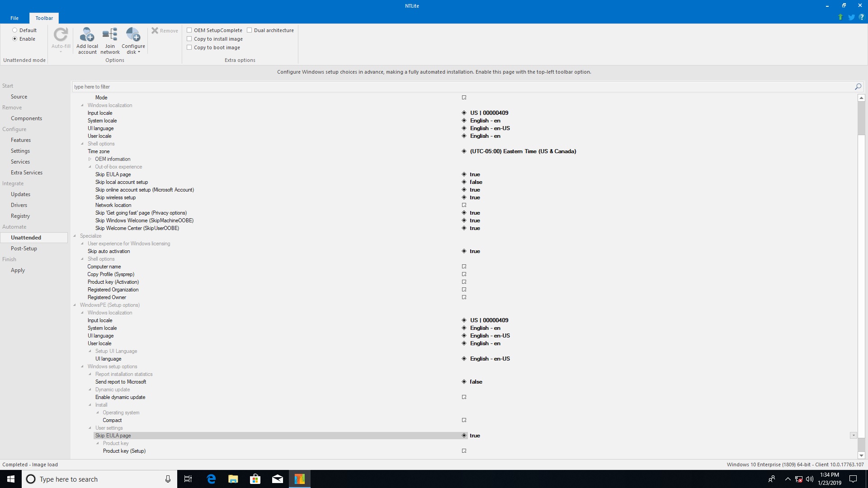Click the diamond icon for Send report to Microsoft

464,382
